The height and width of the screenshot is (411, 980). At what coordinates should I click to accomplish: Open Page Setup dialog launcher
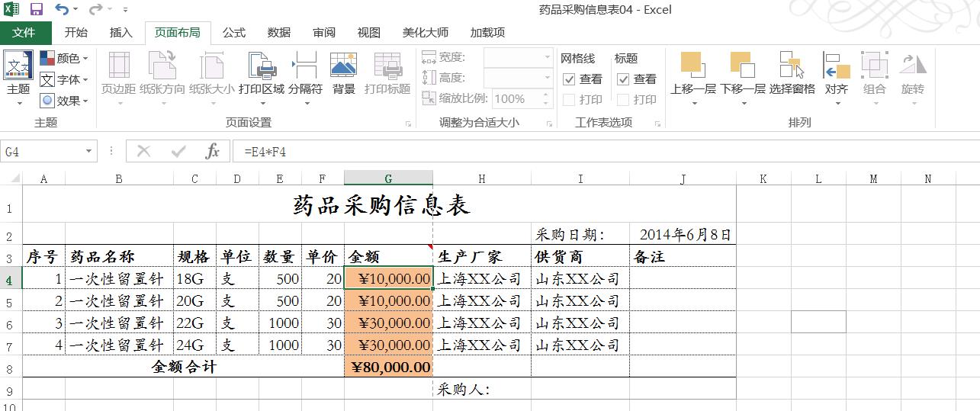(408, 124)
